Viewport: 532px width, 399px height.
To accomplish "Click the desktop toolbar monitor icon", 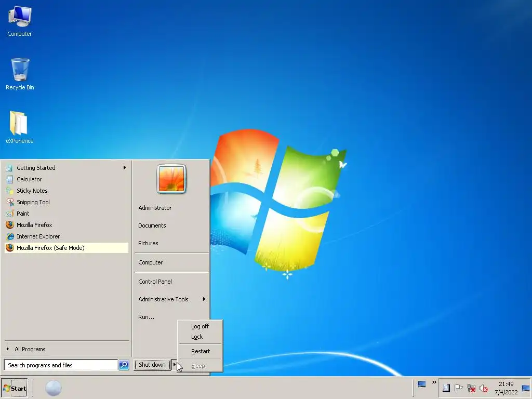I will click(x=422, y=384).
